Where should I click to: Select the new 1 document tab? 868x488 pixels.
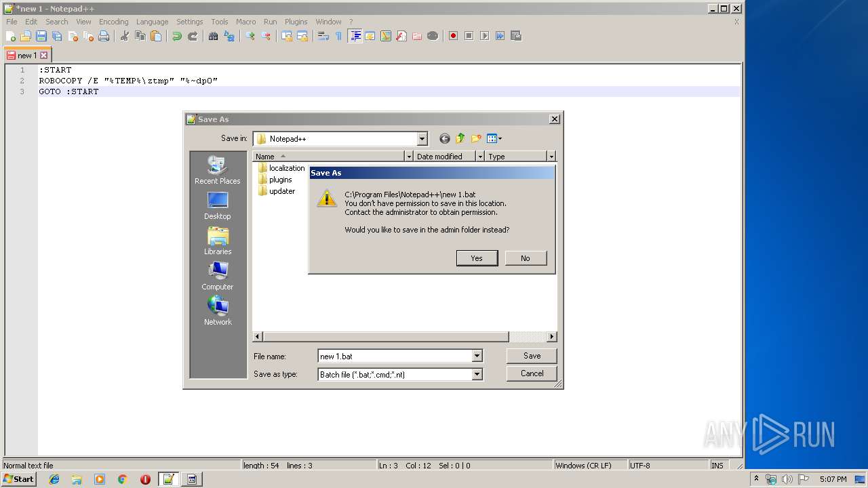point(27,56)
